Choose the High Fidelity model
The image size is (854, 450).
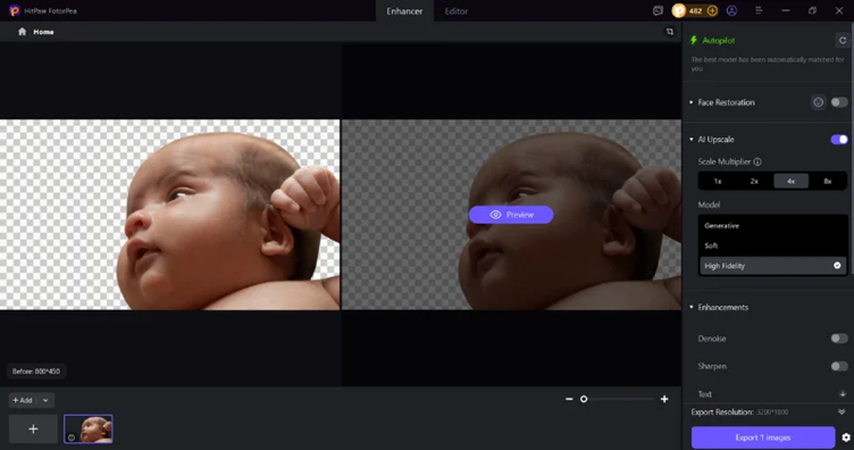pos(772,266)
